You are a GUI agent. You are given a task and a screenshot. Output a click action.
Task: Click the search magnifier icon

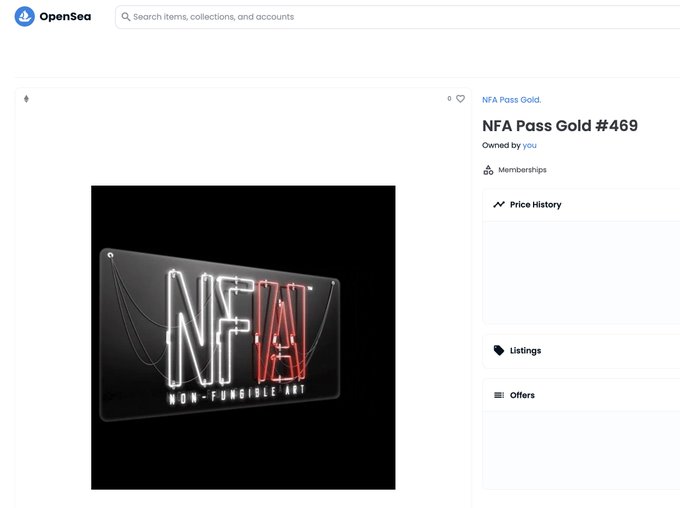[126, 16]
